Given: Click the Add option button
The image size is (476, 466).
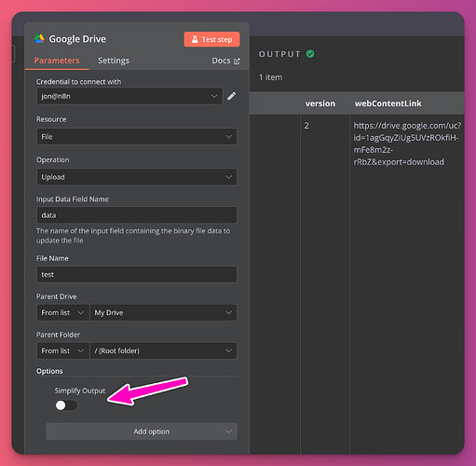Looking at the screenshot, I should click(x=142, y=432).
